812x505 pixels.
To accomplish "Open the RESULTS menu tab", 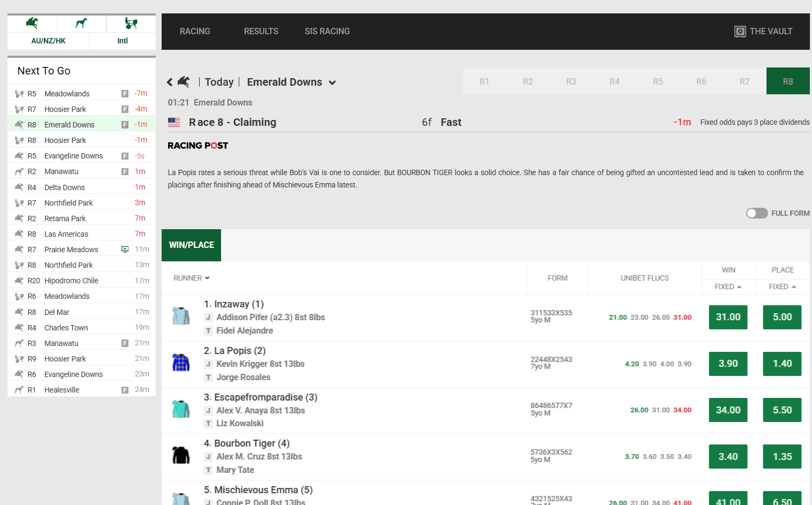I will click(x=261, y=32).
